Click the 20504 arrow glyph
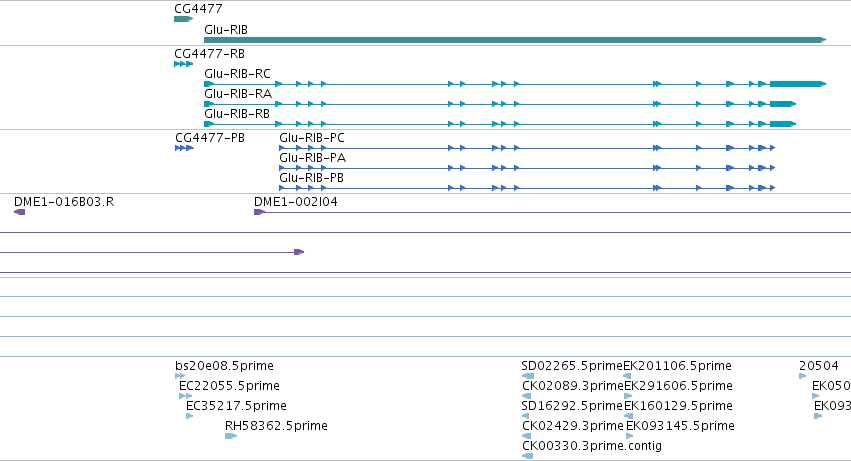 pyautogui.click(x=803, y=376)
